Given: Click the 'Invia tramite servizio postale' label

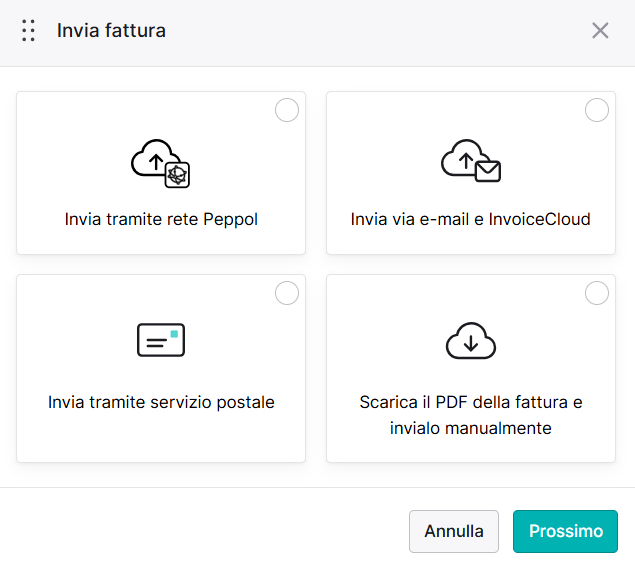Looking at the screenshot, I should click(x=161, y=402).
